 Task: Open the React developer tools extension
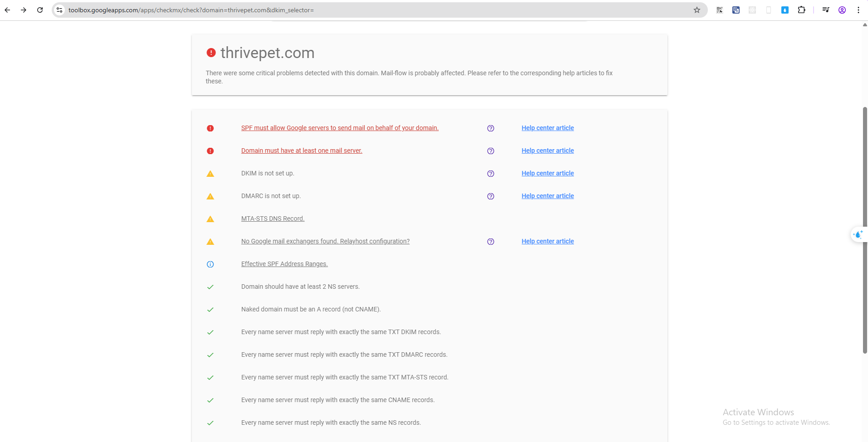click(x=752, y=10)
